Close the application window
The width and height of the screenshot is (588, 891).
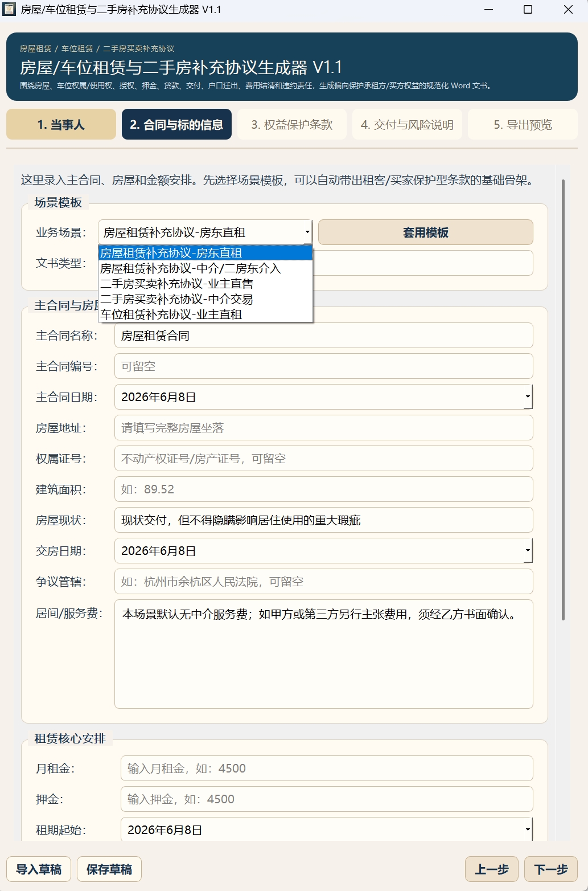pyautogui.click(x=568, y=10)
